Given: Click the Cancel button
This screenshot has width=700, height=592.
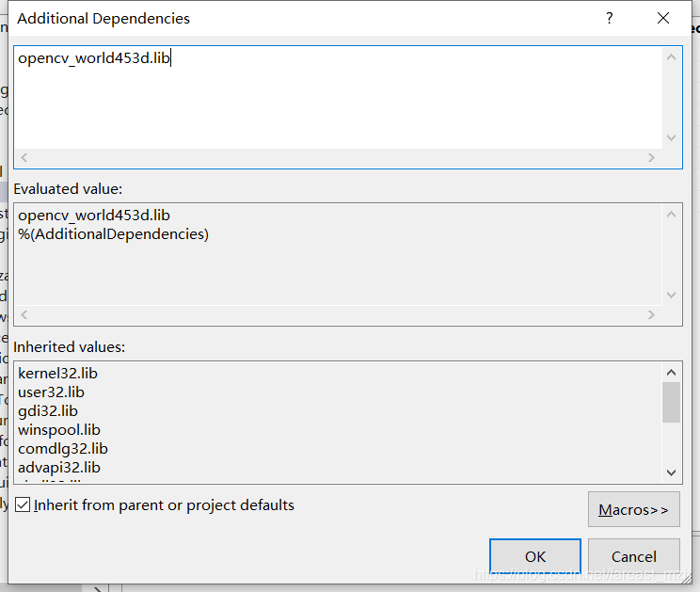Looking at the screenshot, I should 633,556.
